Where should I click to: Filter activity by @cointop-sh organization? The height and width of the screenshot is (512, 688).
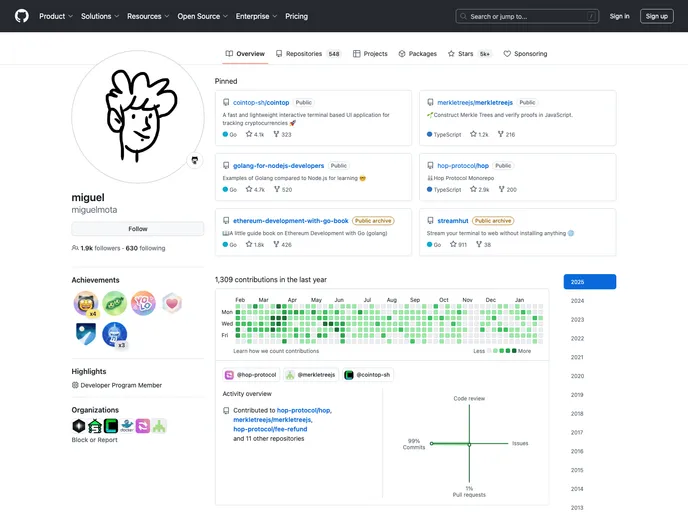368,375
